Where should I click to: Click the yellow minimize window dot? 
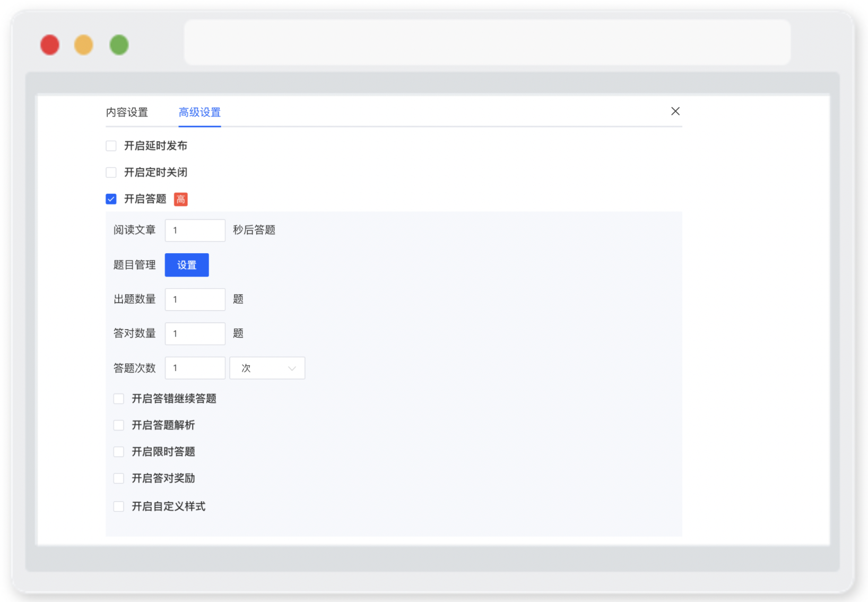(x=84, y=45)
